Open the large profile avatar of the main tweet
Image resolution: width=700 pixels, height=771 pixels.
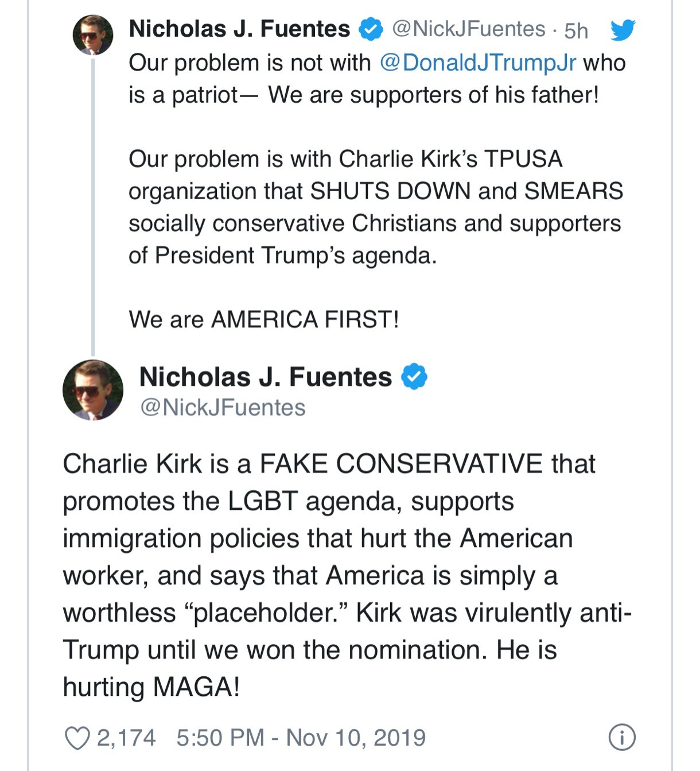(x=93, y=390)
